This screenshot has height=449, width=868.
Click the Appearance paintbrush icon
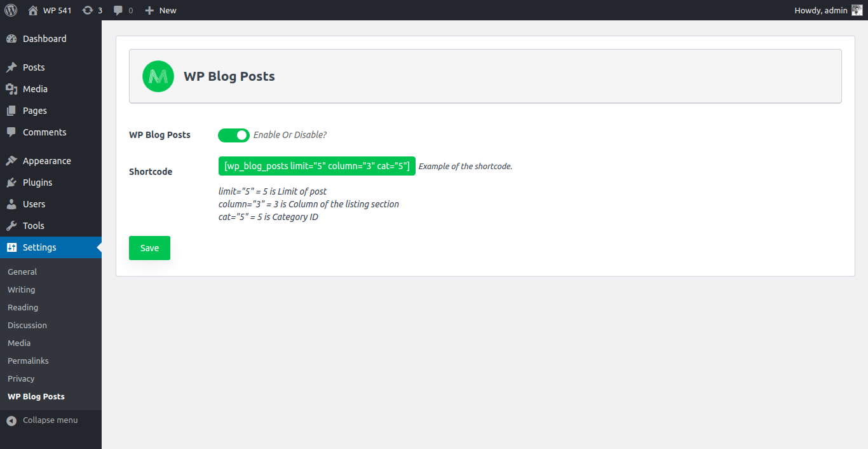click(x=11, y=161)
